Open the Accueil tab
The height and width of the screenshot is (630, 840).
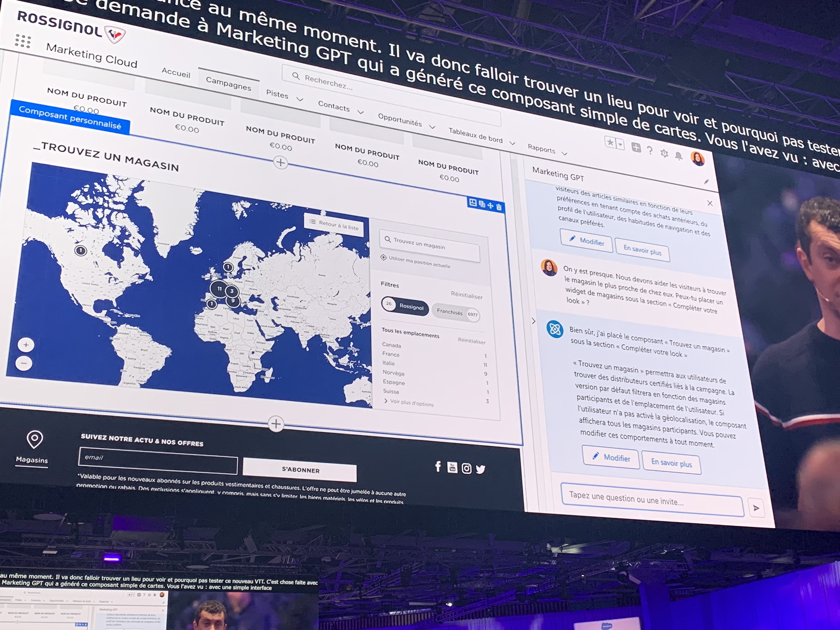176,73
